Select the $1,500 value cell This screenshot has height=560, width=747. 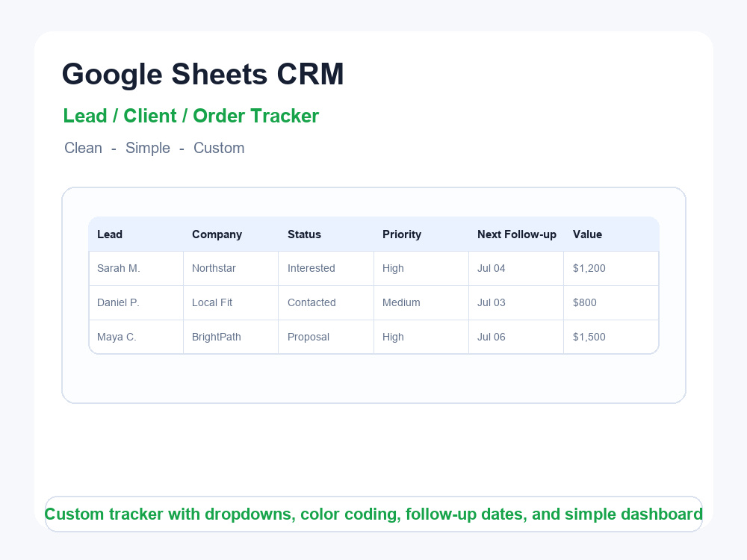tap(611, 337)
